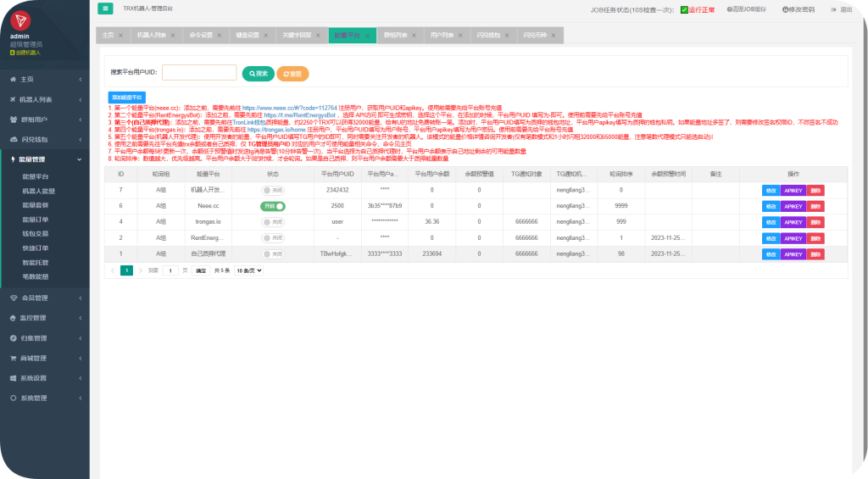Click the orange 重置 reset button
Viewport: 868px width, 479px height.
(292, 74)
